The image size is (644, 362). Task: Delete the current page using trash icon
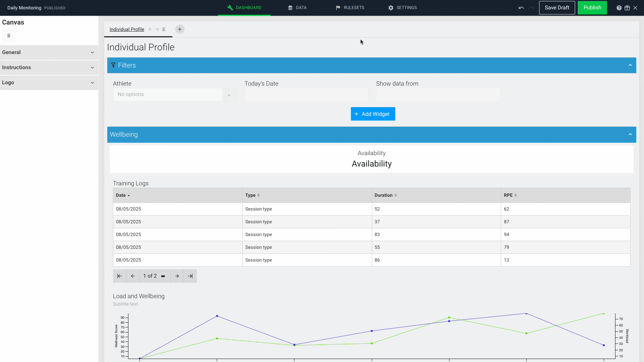(164, 29)
